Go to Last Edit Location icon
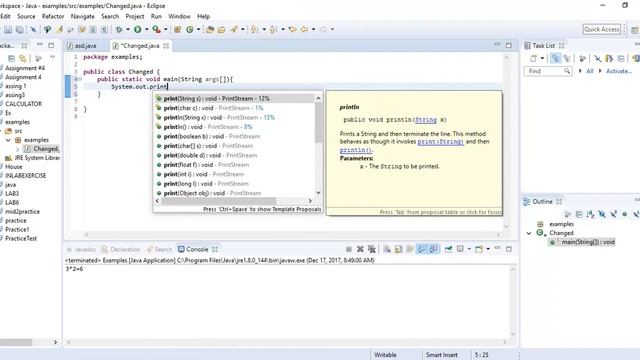This screenshot has height=360, width=640. 292,29
